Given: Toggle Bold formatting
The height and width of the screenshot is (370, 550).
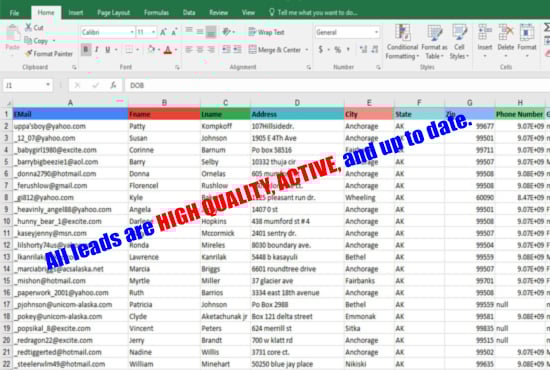Looking at the screenshot, I should [x=86, y=49].
